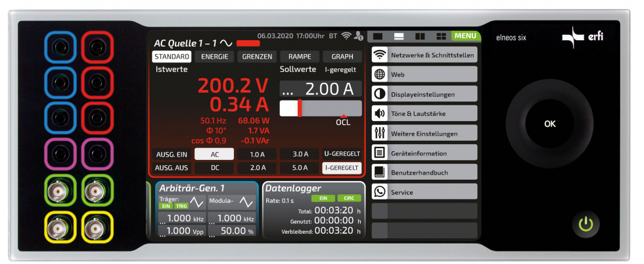Open Displayeinstellungen
This screenshot has width=644, height=264.
point(424,94)
